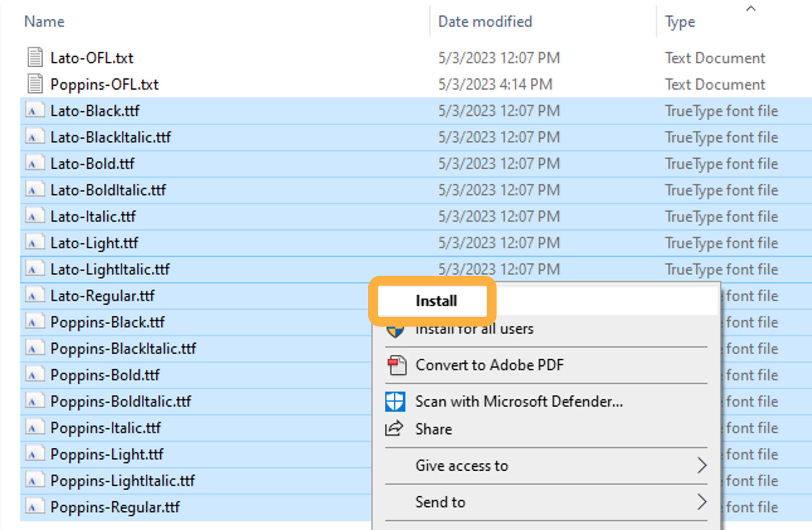Image resolution: width=812 pixels, height=530 pixels.
Task: Select the Lato-LightItalic.ttf file name
Action: tap(110, 269)
